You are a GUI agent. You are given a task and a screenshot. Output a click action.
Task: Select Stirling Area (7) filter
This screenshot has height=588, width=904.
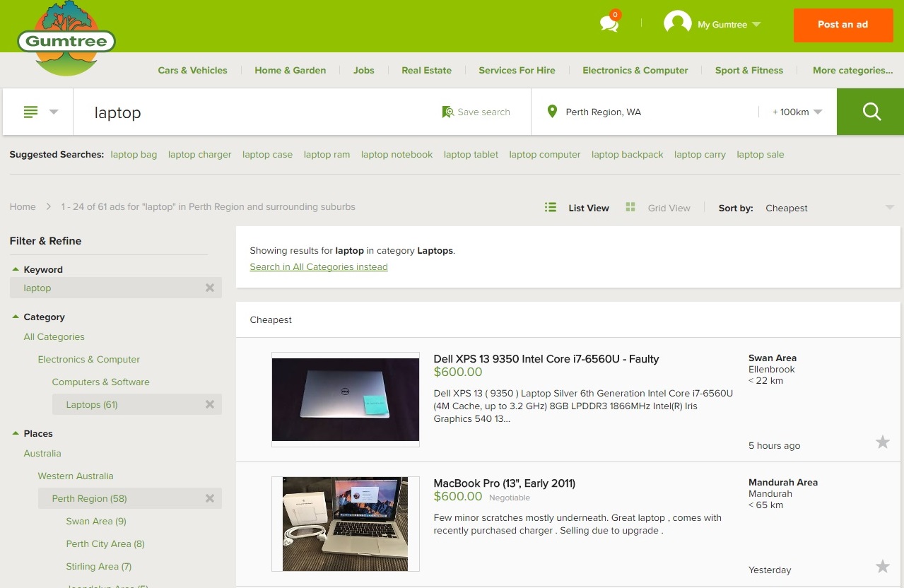pos(99,566)
